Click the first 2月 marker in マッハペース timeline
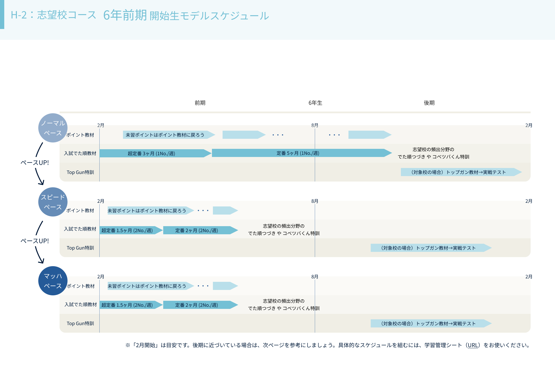The width and height of the screenshot is (555, 392). pyautogui.click(x=101, y=277)
